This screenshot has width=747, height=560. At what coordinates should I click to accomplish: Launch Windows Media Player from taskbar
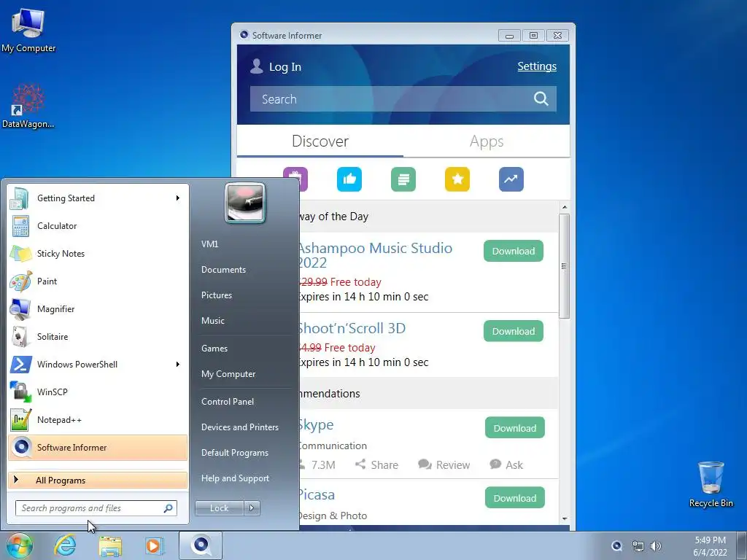tap(154, 545)
